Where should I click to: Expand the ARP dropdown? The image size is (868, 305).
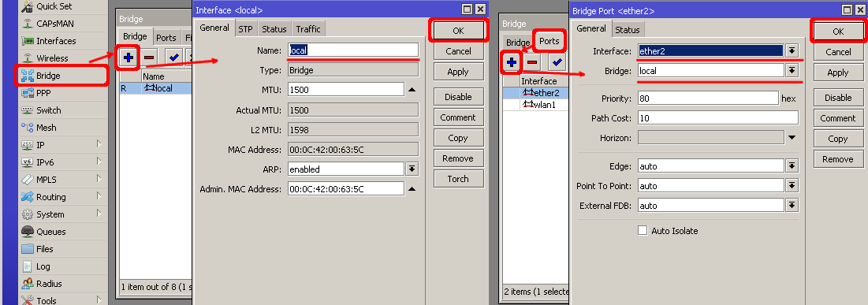point(412,169)
